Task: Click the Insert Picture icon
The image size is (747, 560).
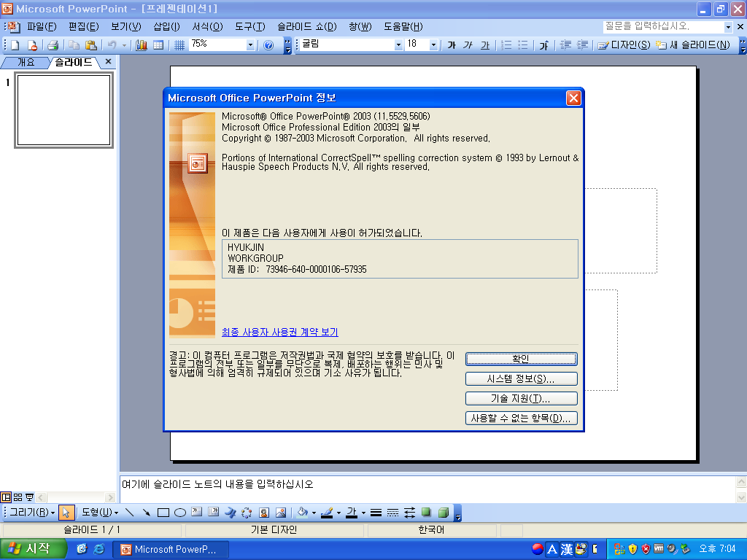Action: [x=281, y=513]
